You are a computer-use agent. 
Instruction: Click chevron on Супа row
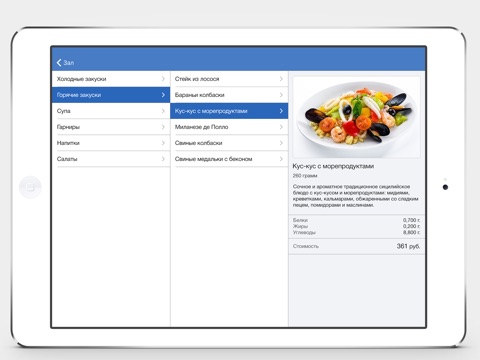(163, 111)
